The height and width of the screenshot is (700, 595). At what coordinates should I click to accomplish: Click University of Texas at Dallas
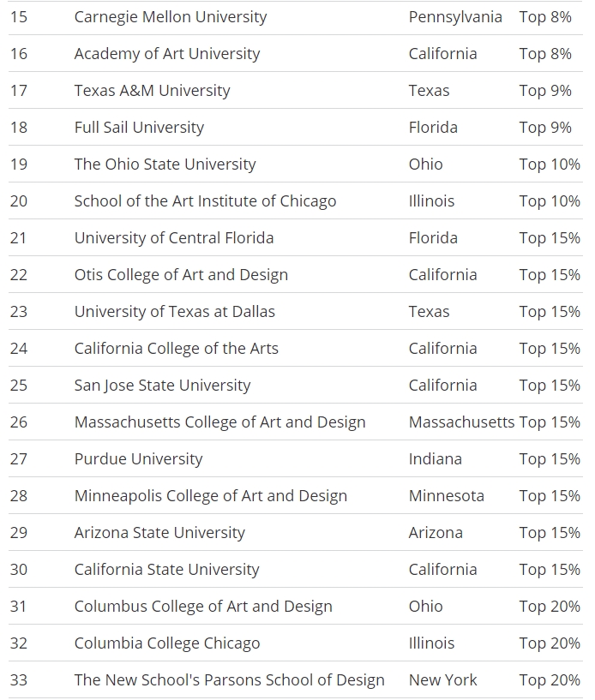click(x=174, y=312)
